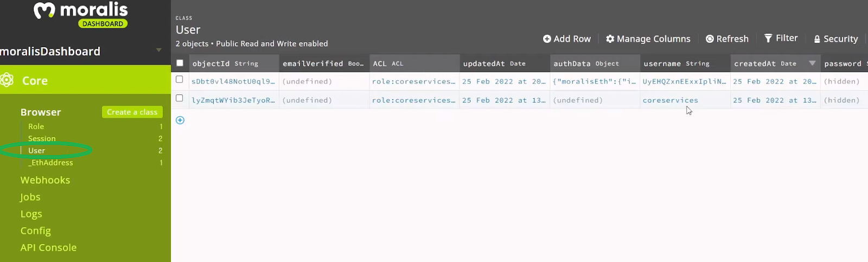Click updatedAt cell 25 Feb 2022 at 13
The image size is (868, 262).
pos(505,100)
